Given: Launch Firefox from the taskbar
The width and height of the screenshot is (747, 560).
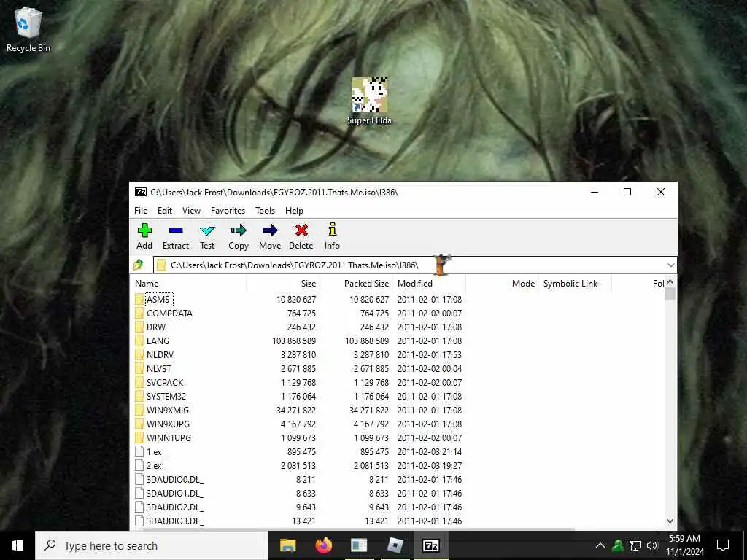Looking at the screenshot, I should (323, 545).
